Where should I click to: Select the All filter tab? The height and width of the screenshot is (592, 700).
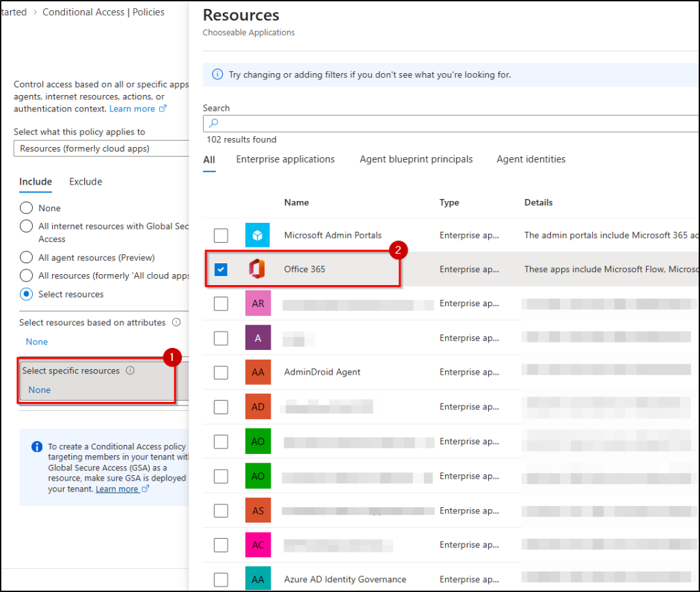coord(209,160)
